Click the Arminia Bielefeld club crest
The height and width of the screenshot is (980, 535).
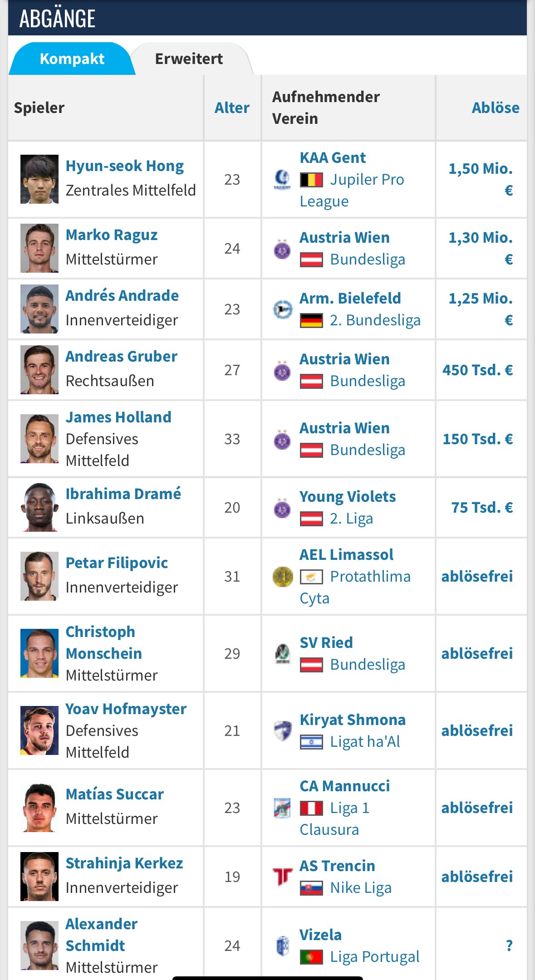282,309
